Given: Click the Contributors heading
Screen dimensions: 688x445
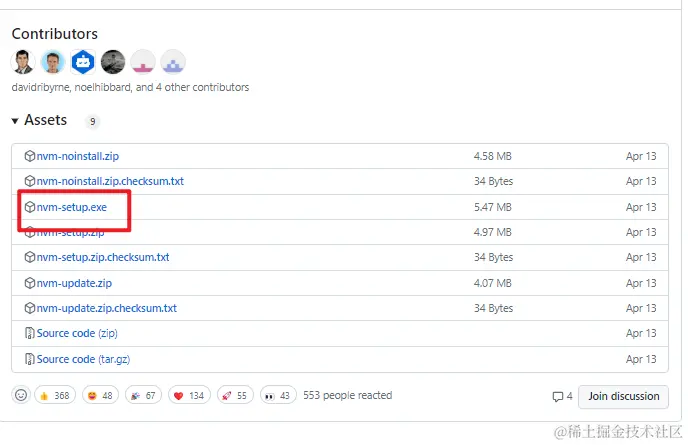Looking at the screenshot, I should (55, 34).
